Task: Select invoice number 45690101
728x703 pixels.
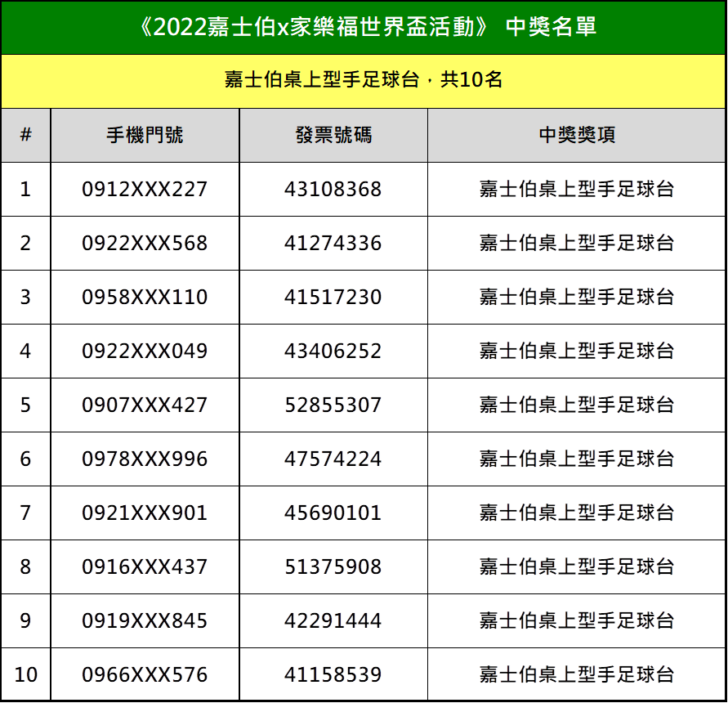Action: [x=333, y=513]
